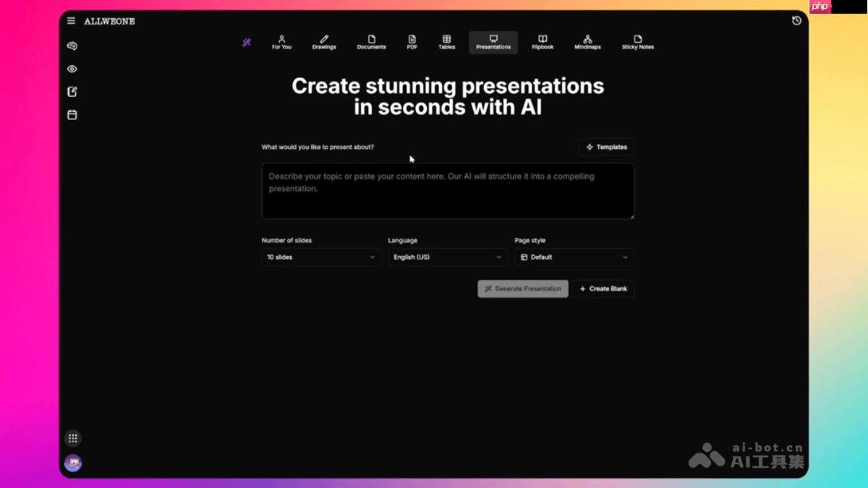Screen dimensions: 868x488
Task: Open the user avatar profile
Action: tap(72, 463)
